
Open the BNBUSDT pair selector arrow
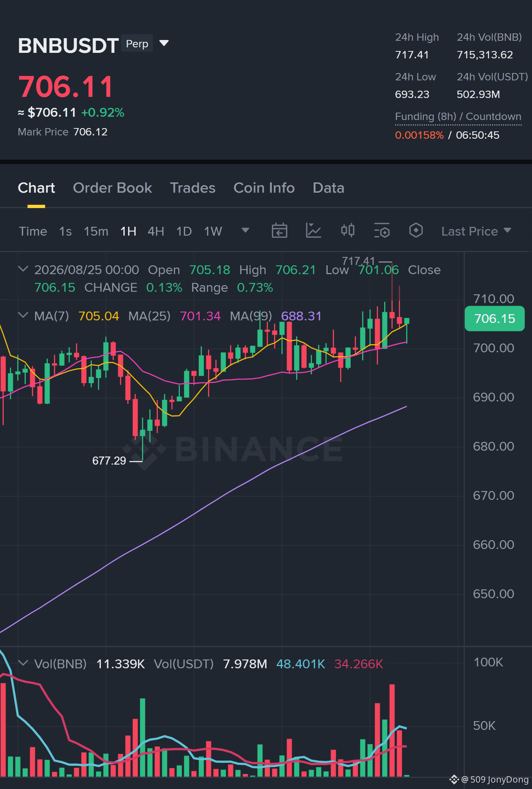pyautogui.click(x=164, y=43)
